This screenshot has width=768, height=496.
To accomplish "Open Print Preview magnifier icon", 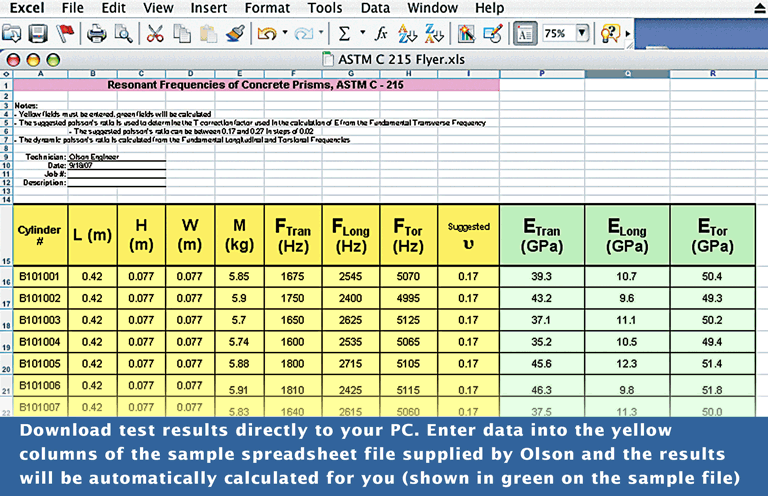I will tap(123, 34).
